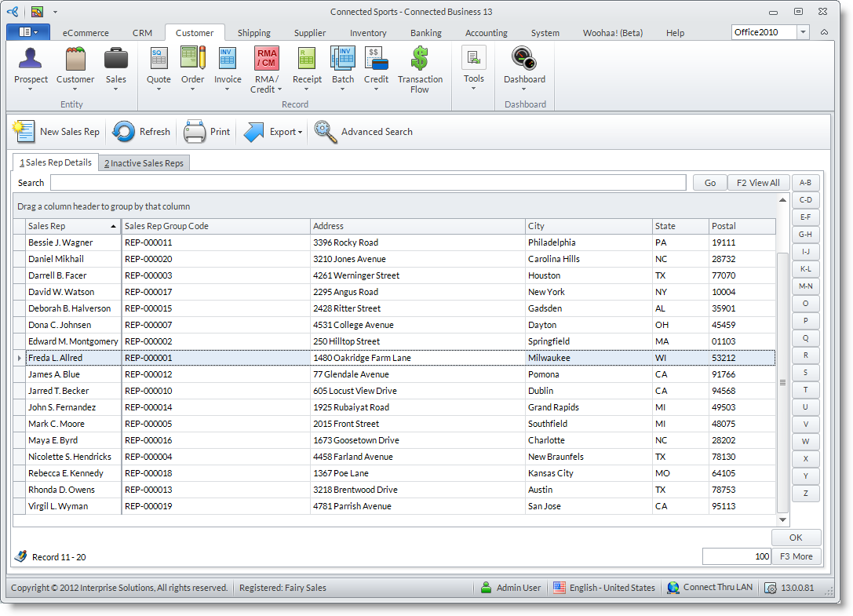Click the Refresh toolbar icon

(124, 132)
